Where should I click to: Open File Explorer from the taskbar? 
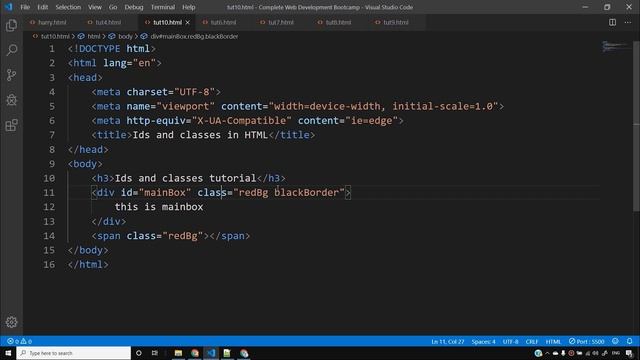tap(178, 353)
